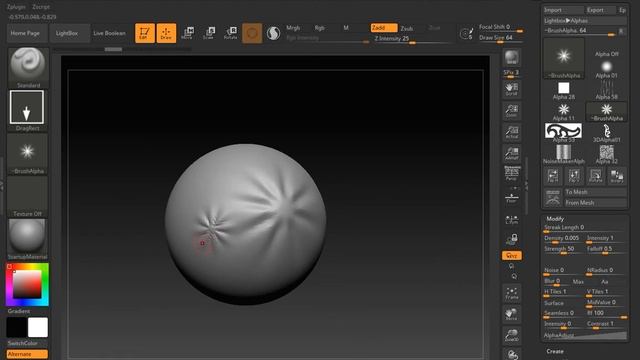This screenshot has height=360, width=640.
Task: Toggle Live Boolean
Action: (109, 33)
